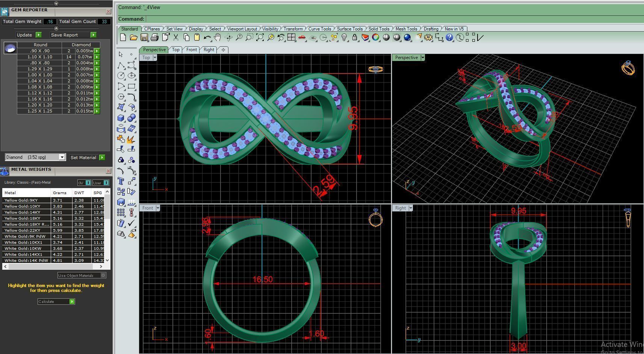
Task: Toggle the User switch in Metal Weights
Action: click(101, 183)
